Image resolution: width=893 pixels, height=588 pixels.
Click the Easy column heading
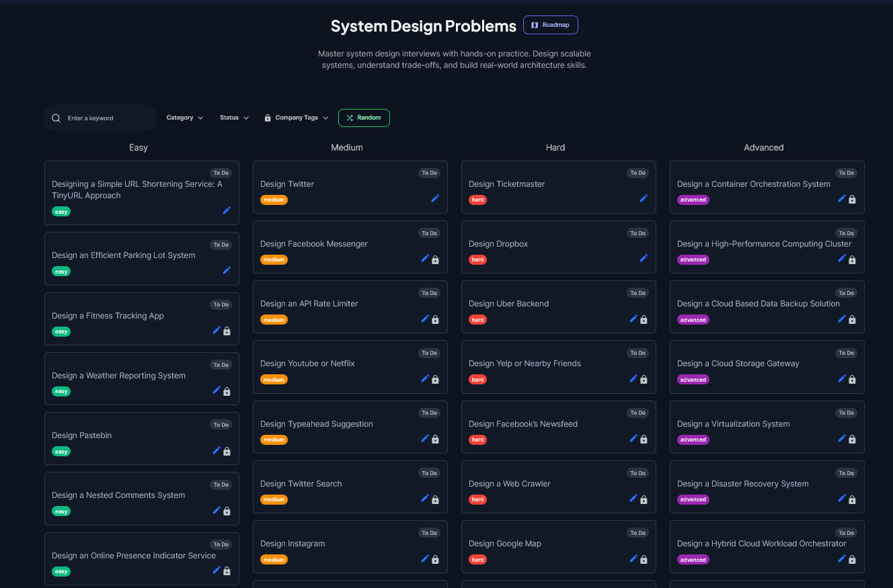pos(139,147)
